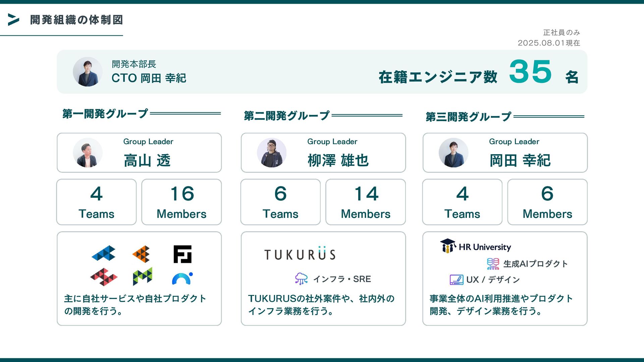Viewport: 644px width, 362px height.
Task: Click the tablet icon beside UX / デザイン
Action: [457, 280]
